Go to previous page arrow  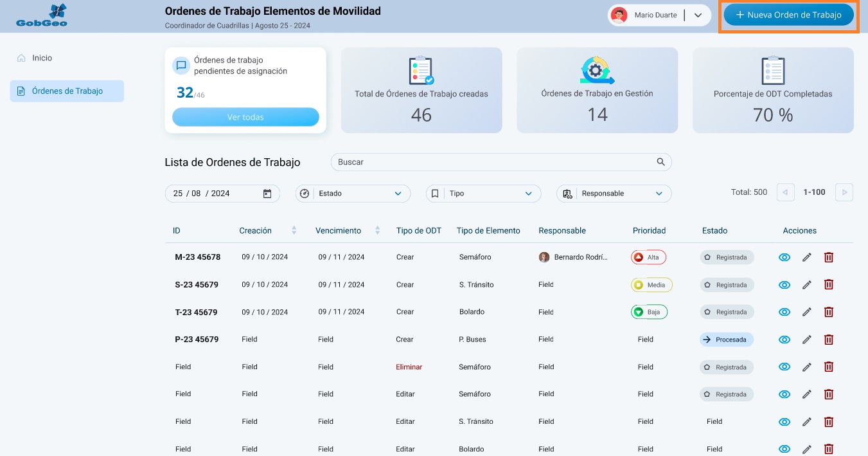(x=785, y=192)
